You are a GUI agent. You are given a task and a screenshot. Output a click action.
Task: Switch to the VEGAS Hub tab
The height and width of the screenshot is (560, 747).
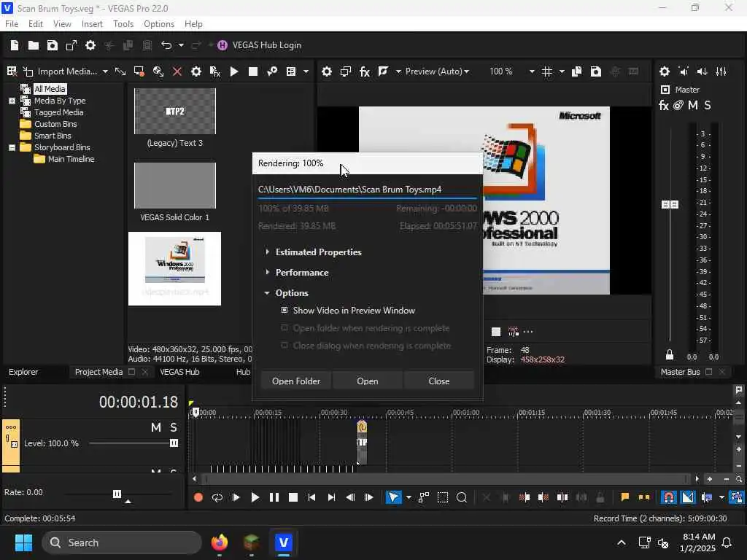point(179,372)
